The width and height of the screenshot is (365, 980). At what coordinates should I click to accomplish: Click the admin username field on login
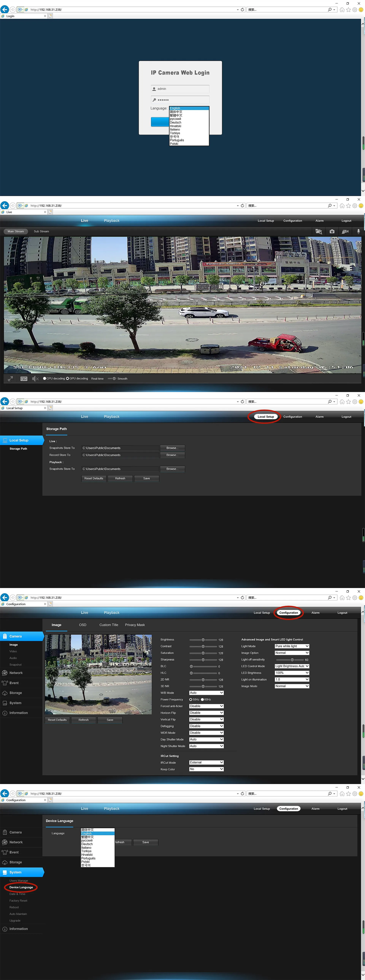point(180,89)
